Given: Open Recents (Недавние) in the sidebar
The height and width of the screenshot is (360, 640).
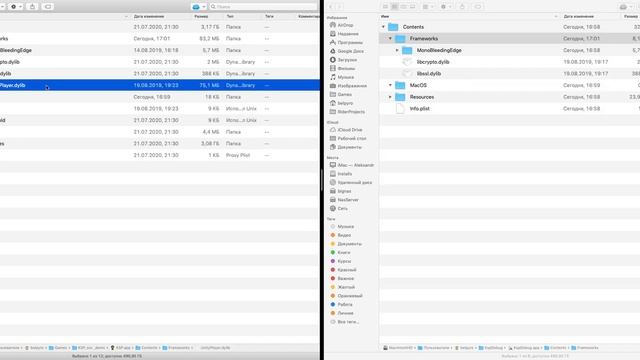Looking at the screenshot, I should point(348,34).
